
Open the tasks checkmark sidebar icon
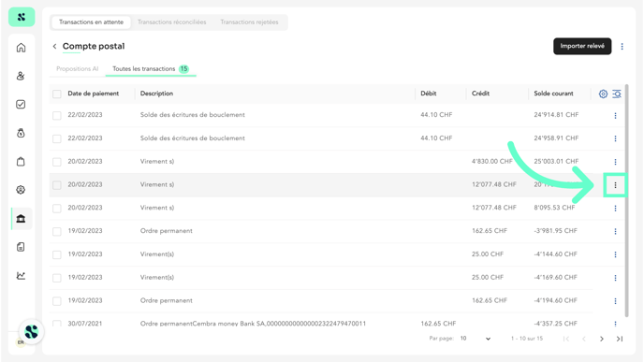point(21,104)
